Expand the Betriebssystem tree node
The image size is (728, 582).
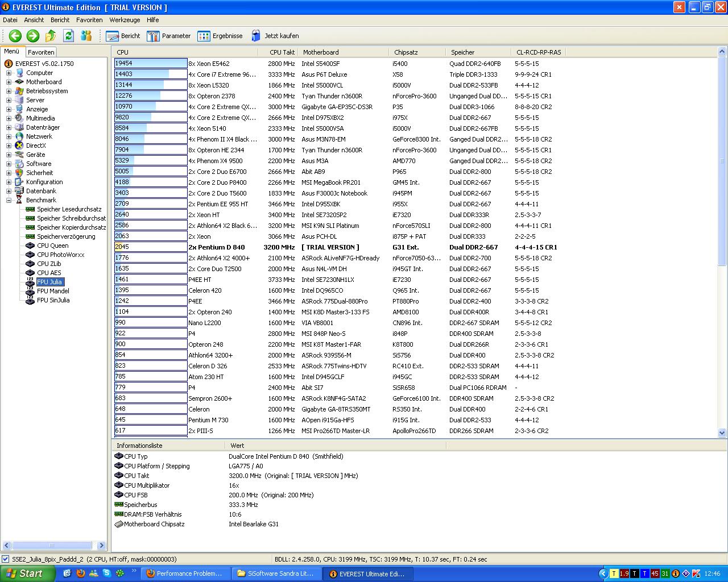pos(9,91)
